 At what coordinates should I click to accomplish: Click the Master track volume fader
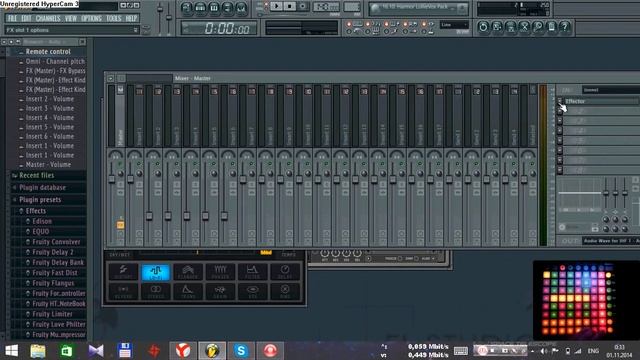pyautogui.click(x=111, y=179)
